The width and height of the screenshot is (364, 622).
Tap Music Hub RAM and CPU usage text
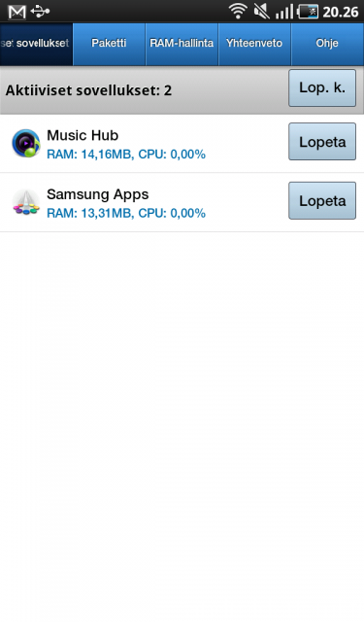[x=126, y=155]
